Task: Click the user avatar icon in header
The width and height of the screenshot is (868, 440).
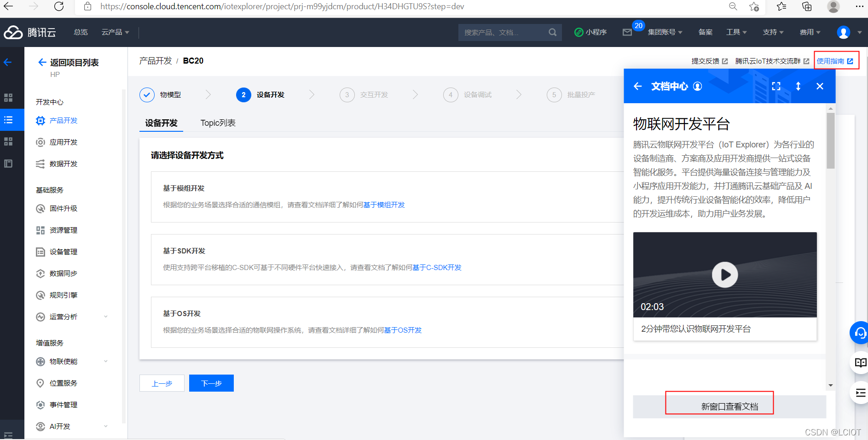Action: pyautogui.click(x=844, y=32)
